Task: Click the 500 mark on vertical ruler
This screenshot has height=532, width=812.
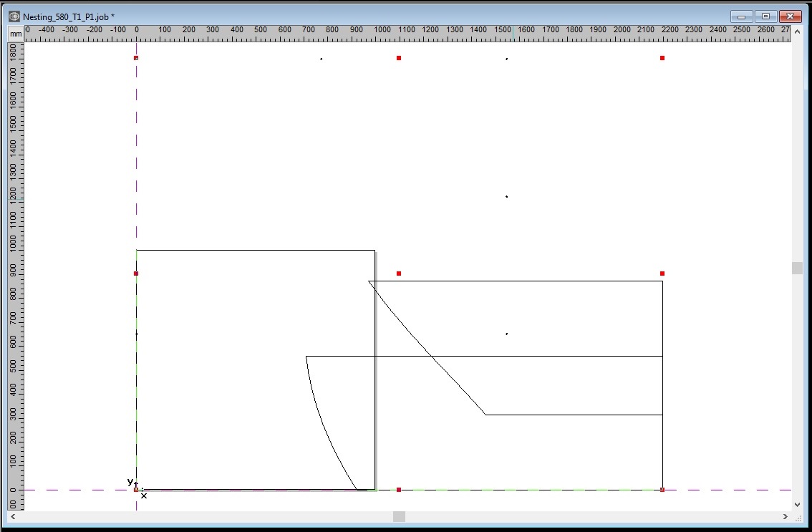Action: click(x=14, y=367)
